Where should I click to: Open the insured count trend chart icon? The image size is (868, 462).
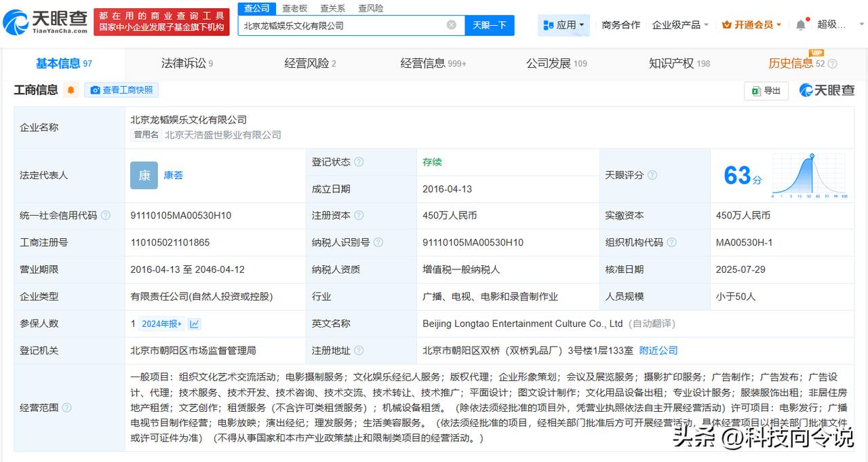point(195,324)
